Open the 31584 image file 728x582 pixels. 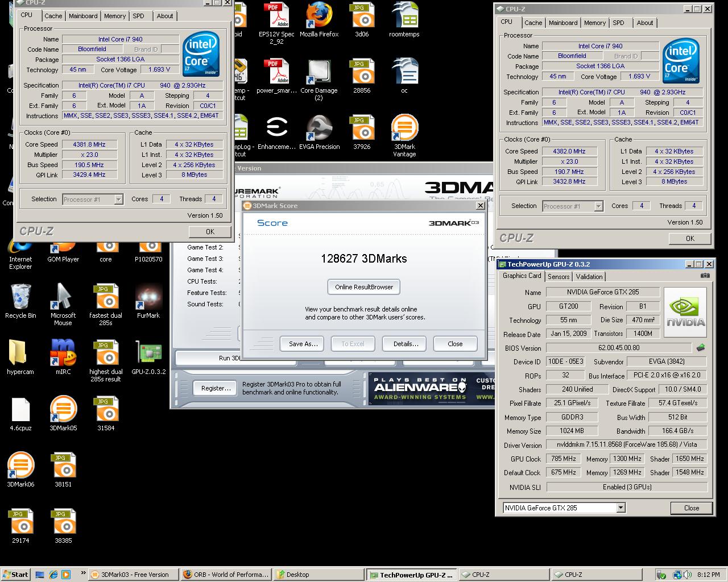click(x=106, y=414)
